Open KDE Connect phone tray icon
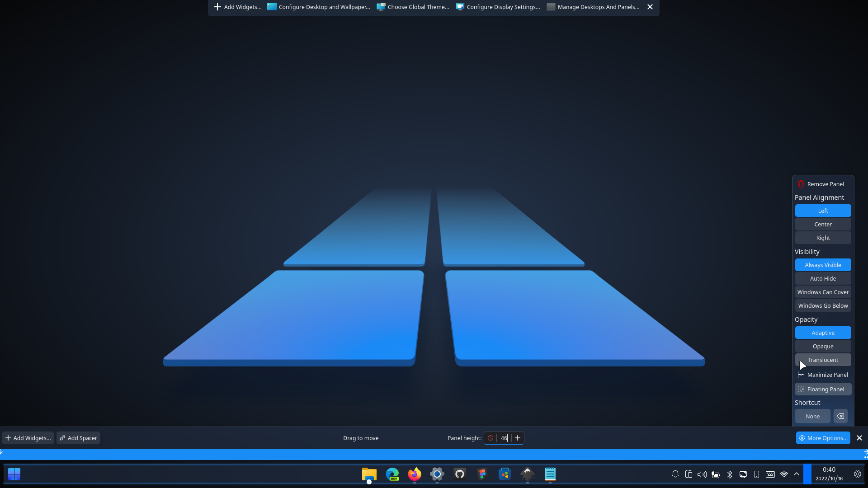 (x=757, y=474)
